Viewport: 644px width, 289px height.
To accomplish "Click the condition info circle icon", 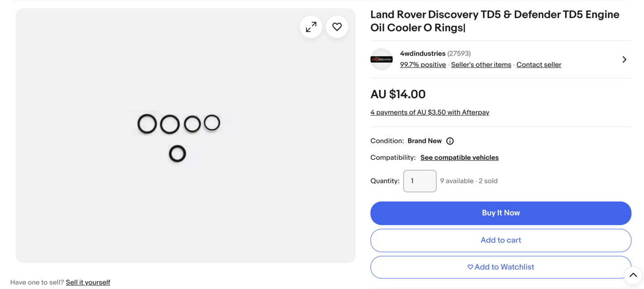I will (450, 141).
